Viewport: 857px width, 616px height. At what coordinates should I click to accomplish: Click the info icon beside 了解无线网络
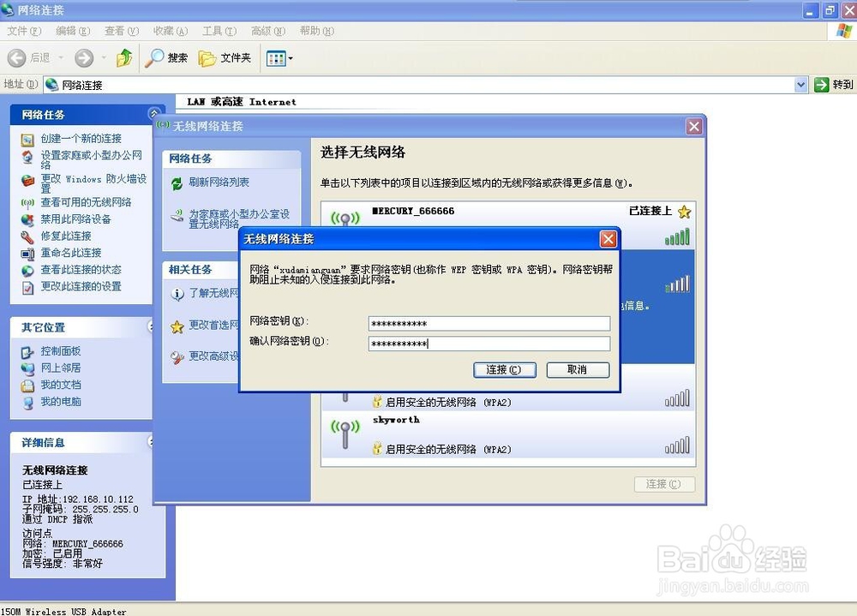coord(177,294)
